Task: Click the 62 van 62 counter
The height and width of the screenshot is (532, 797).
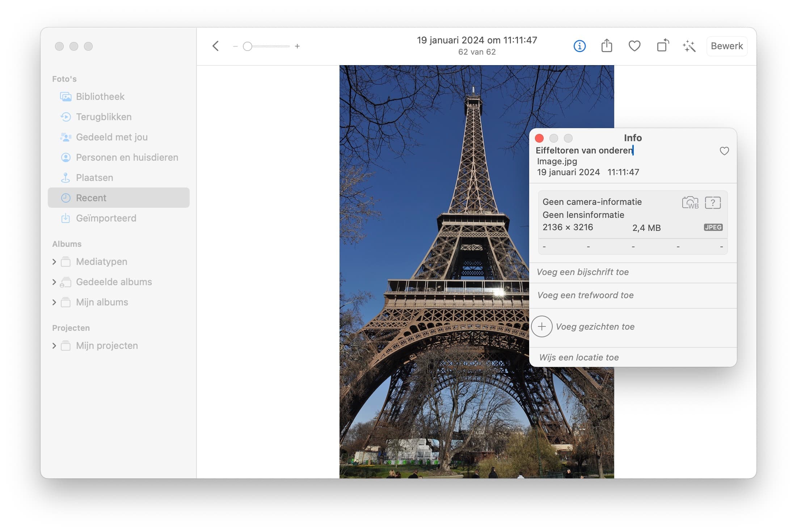Action: click(477, 52)
